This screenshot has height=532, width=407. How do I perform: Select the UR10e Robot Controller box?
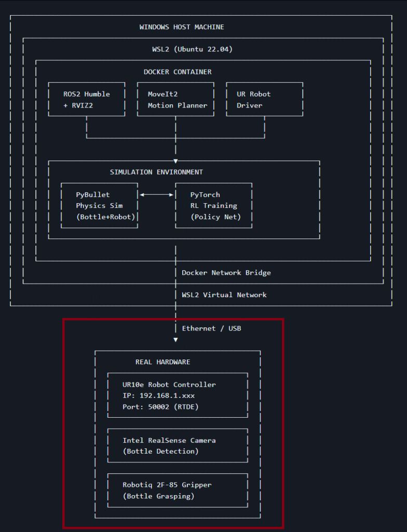click(178, 395)
